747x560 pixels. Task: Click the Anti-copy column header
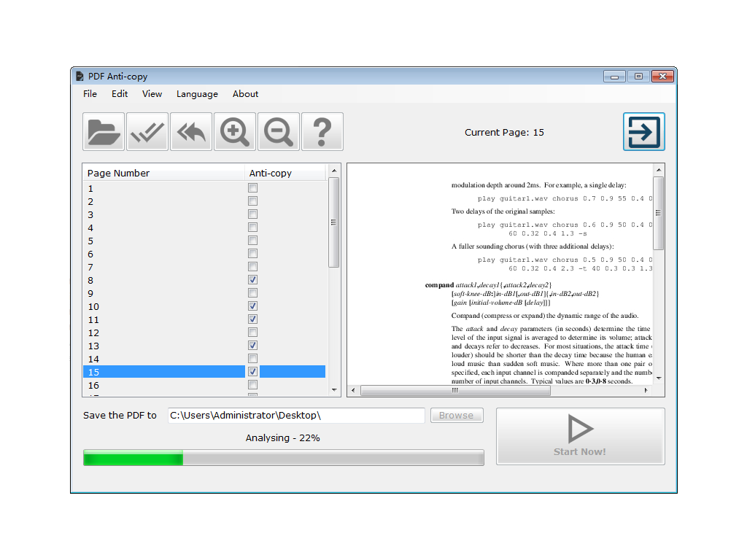[285, 173]
